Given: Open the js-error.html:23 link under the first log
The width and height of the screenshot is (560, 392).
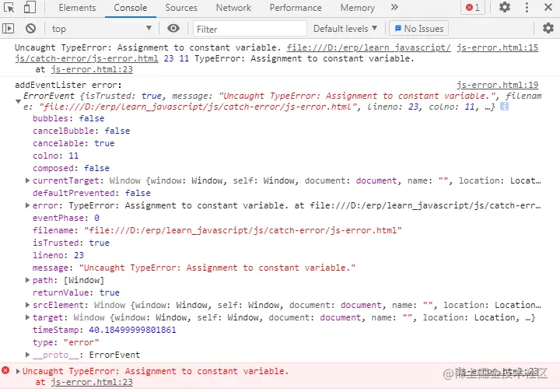Looking at the screenshot, I should point(92,69).
